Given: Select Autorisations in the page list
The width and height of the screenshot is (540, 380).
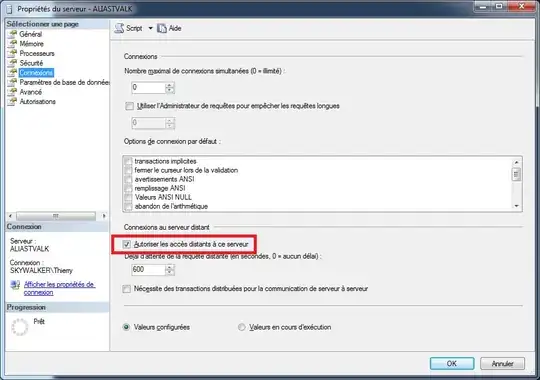Looking at the screenshot, I should [38, 101].
